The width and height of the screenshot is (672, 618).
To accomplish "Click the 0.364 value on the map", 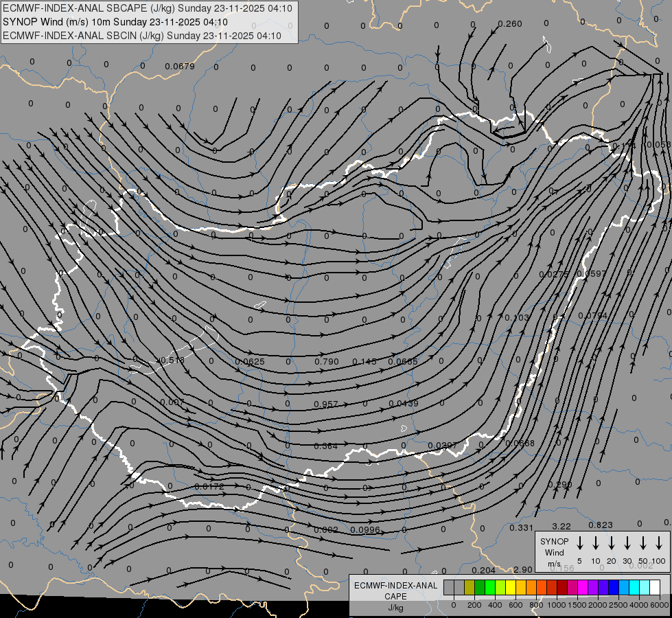I will 326,446.
